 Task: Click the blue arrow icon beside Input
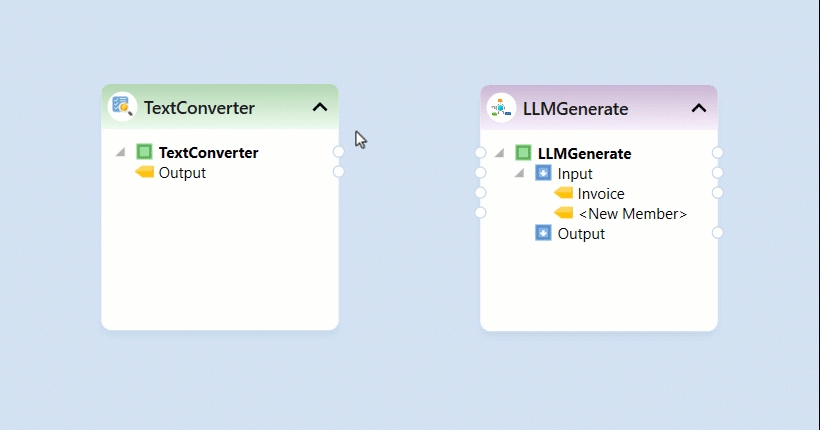[x=543, y=173]
